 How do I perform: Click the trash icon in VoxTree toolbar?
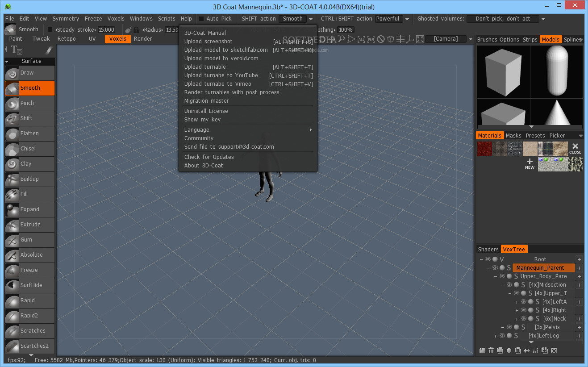491,350
